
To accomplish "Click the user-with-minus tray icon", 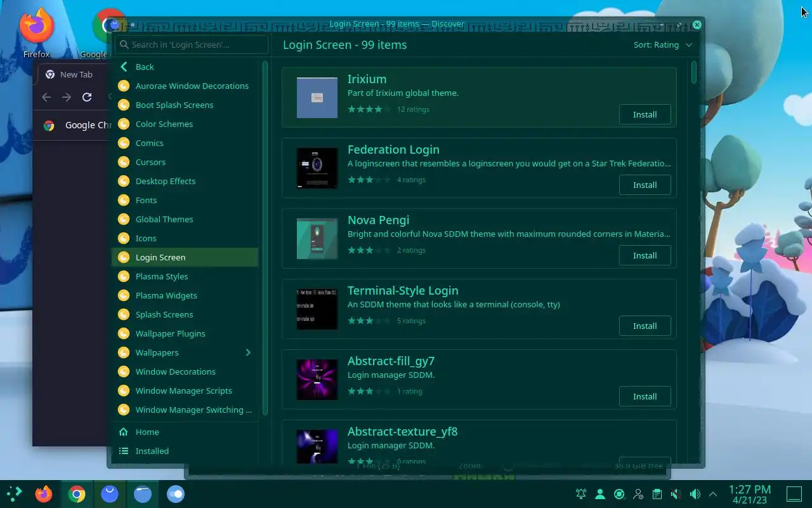I will click(638, 494).
